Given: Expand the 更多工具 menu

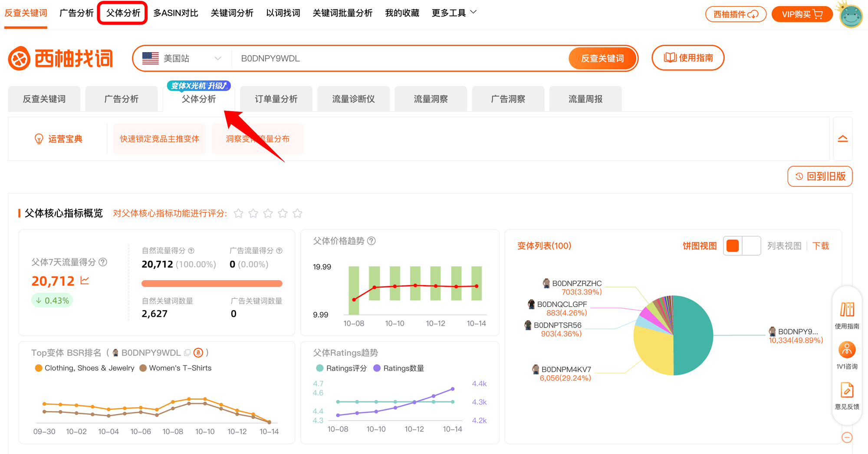Looking at the screenshot, I should coord(454,13).
